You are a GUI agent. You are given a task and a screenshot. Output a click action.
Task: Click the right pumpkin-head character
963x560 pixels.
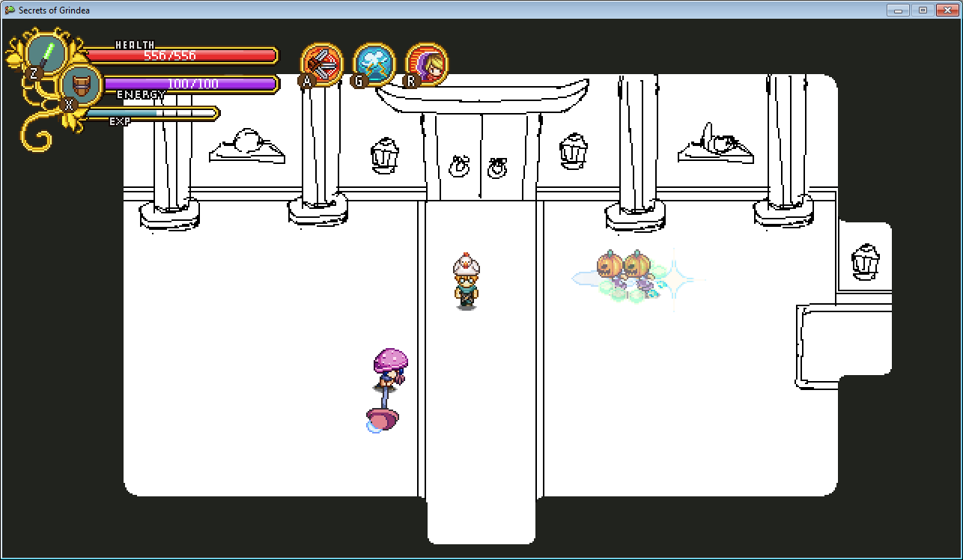tap(638, 272)
